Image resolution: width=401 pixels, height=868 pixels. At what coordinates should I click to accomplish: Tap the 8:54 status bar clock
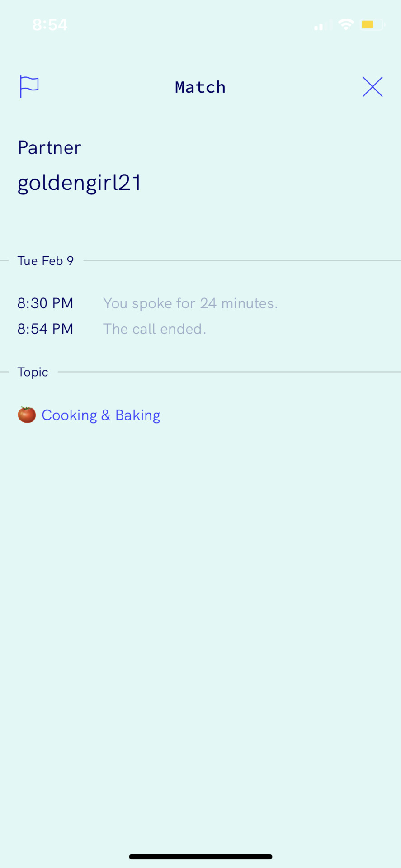point(50,24)
